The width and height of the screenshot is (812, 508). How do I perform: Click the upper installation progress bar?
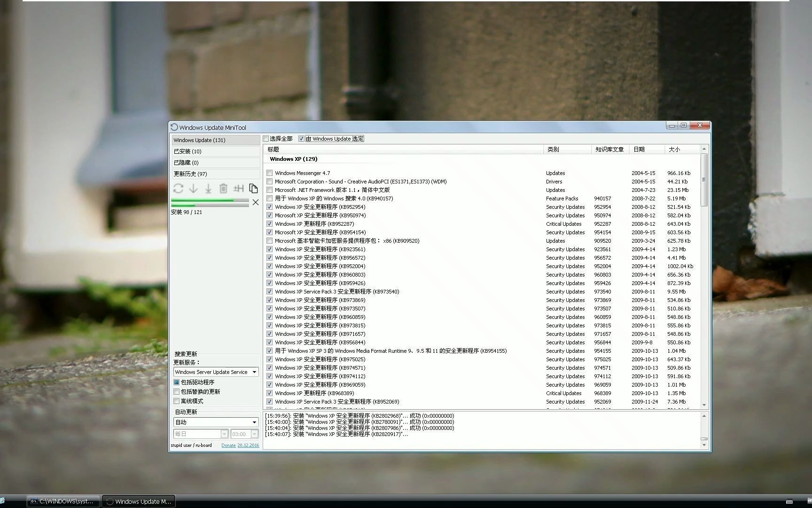210,200
